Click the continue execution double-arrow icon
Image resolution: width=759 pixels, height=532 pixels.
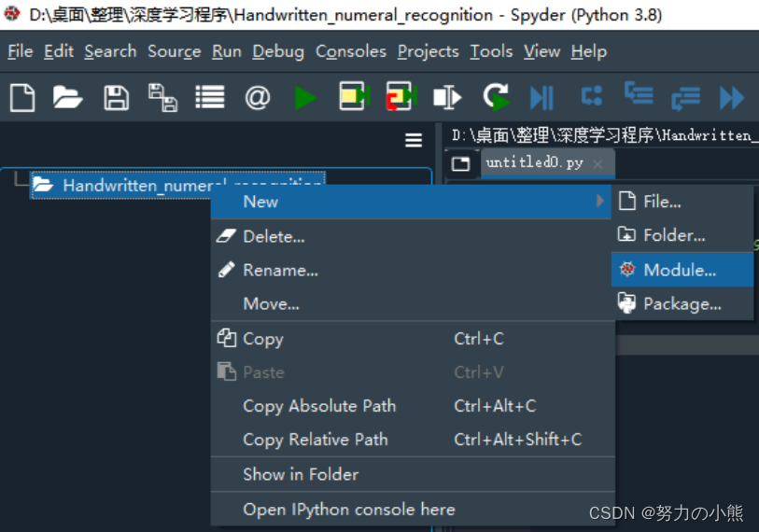click(x=732, y=98)
